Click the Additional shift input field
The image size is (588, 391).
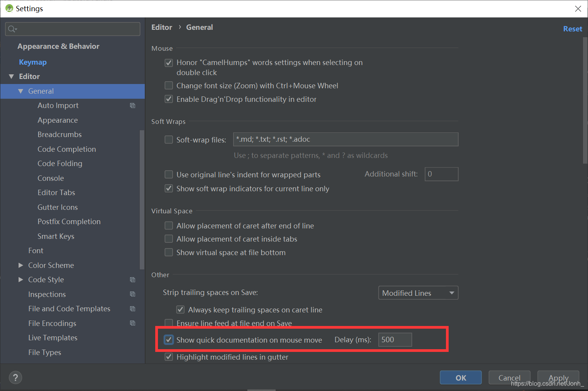[x=442, y=174]
